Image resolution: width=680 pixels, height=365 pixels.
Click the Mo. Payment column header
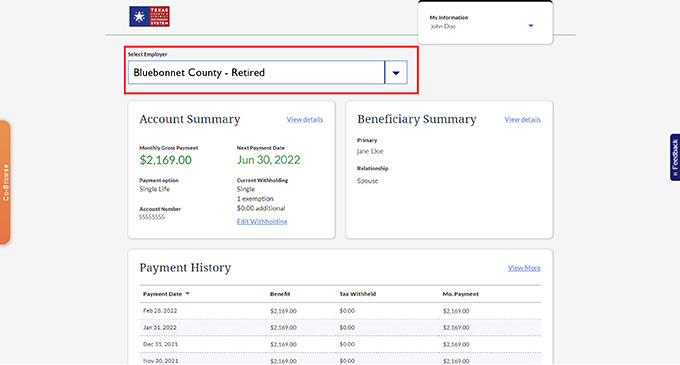tap(461, 294)
